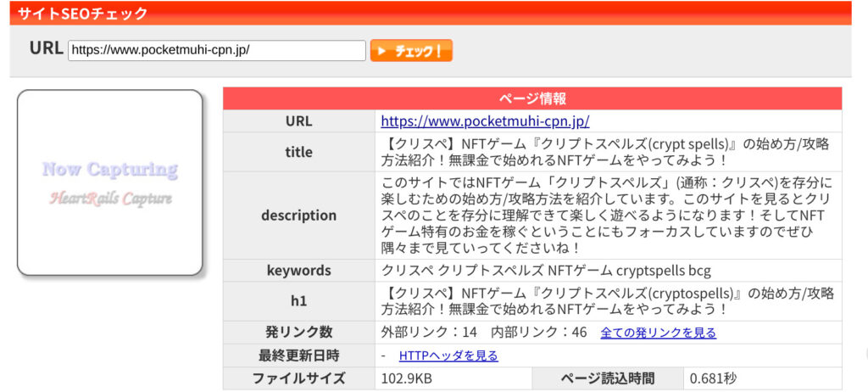Screen dimensions: 868x392
Task: Click the ページ情報 table header
Action: [x=532, y=98]
